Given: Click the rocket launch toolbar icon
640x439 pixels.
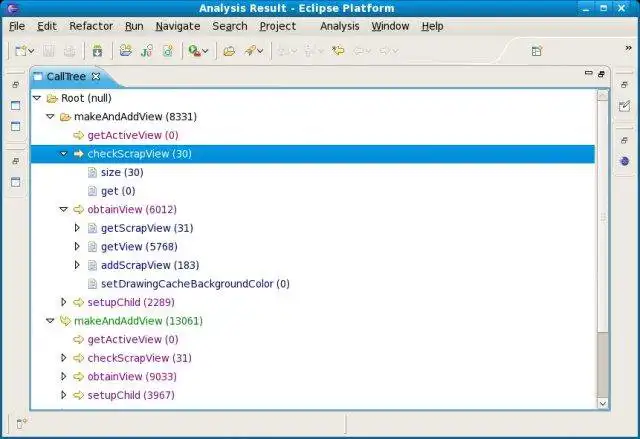Looking at the screenshot, I should tap(250, 51).
